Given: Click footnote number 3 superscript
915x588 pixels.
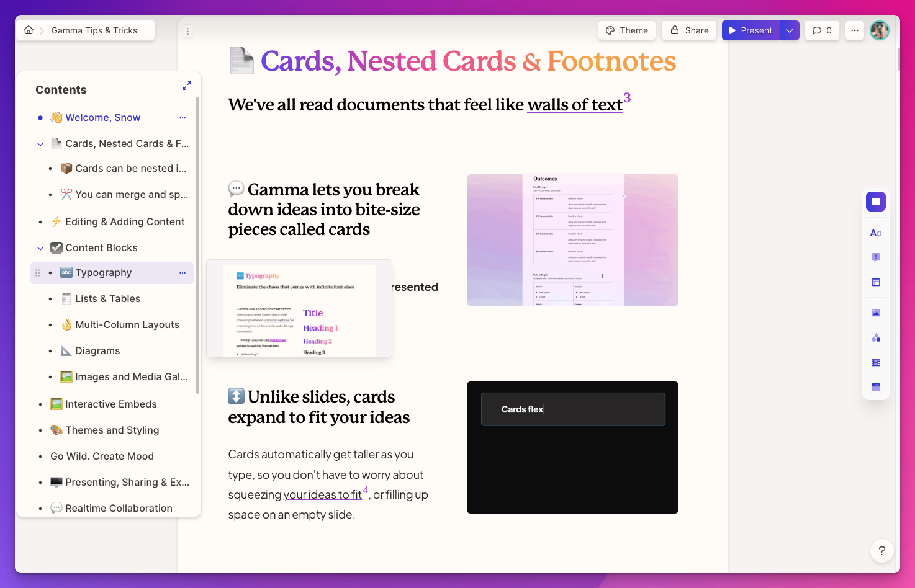Looking at the screenshot, I should (627, 97).
